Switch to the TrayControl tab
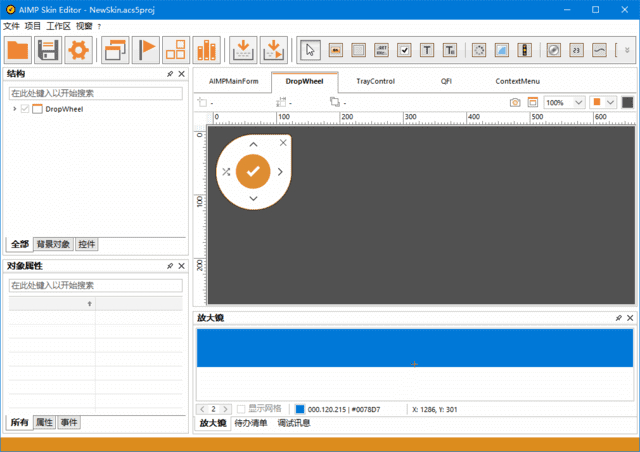640x452 pixels. point(375,81)
